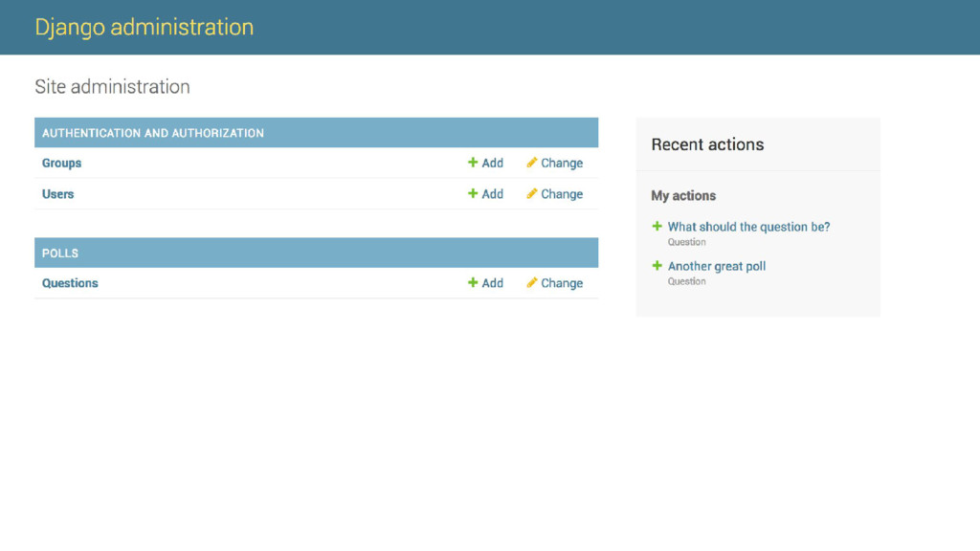This screenshot has width=980, height=551.
Task: Click the plus icon in Users row
Action: click(473, 193)
